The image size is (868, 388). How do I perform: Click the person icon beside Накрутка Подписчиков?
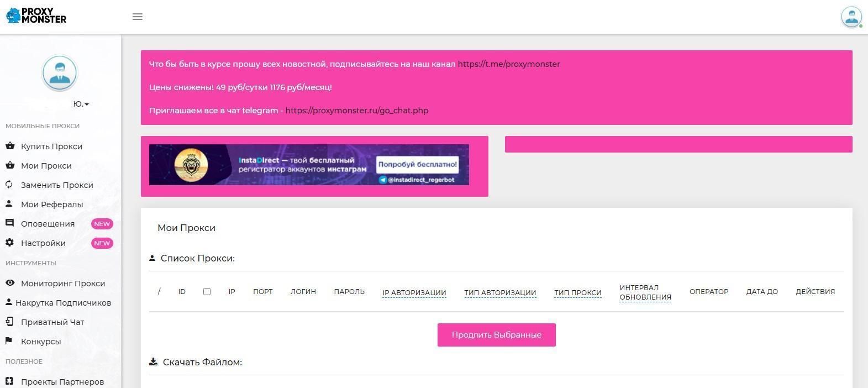click(9, 302)
